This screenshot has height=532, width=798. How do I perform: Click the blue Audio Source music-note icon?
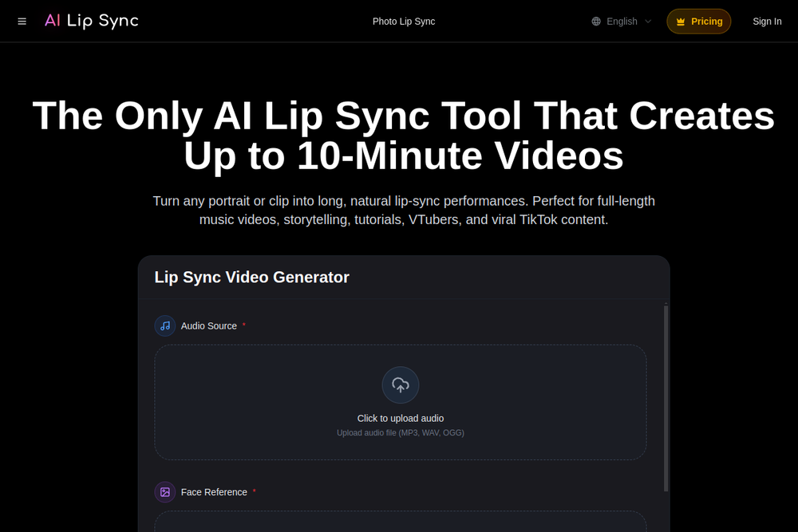click(164, 325)
